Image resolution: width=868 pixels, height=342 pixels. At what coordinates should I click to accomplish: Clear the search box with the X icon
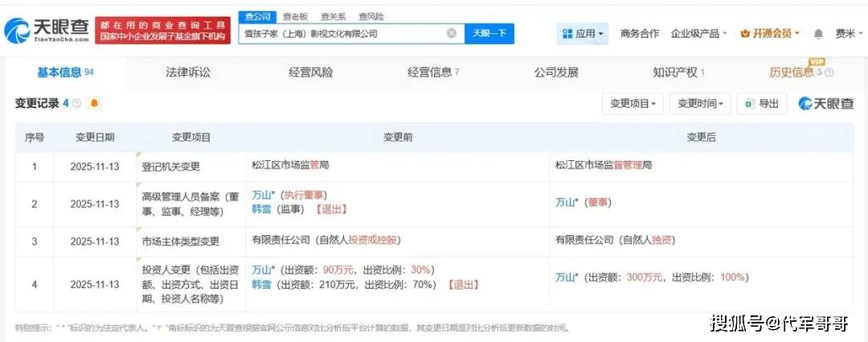452,34
